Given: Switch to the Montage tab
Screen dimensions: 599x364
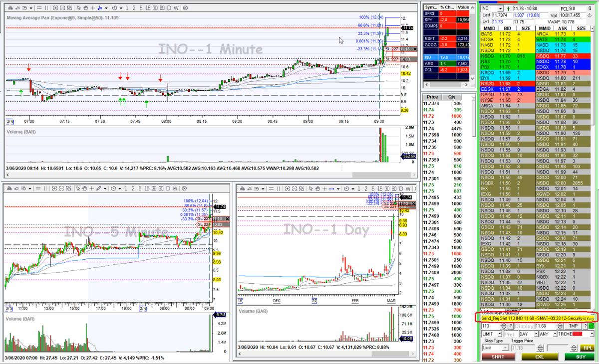Looking at the screenshot, I should point(494,312).
